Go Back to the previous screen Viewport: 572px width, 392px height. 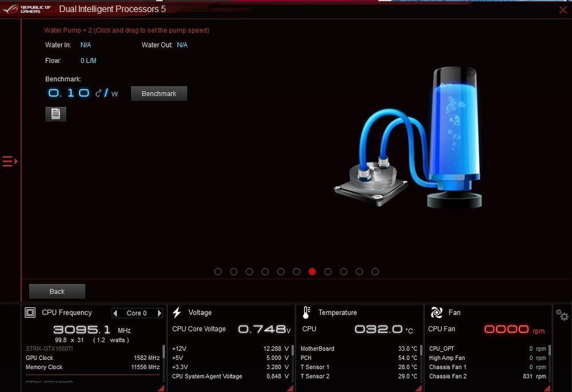pyautogui.click(x=57, y=291)
